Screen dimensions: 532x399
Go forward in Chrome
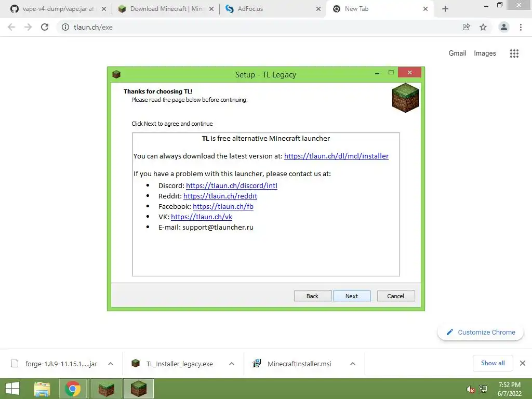click(28, 27)
